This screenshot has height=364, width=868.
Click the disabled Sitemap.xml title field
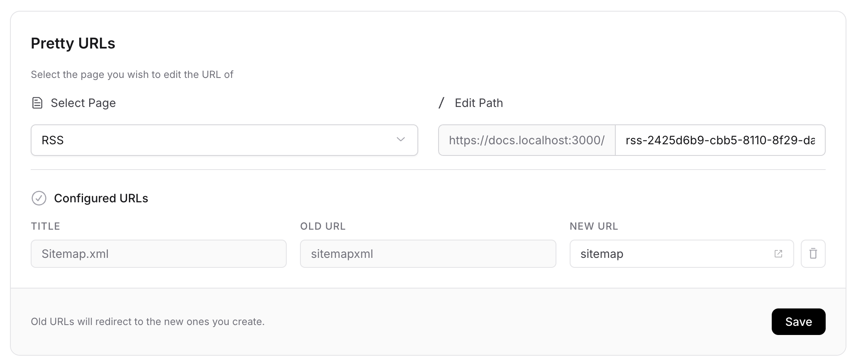pyautogui.click(x=158, y=254)
